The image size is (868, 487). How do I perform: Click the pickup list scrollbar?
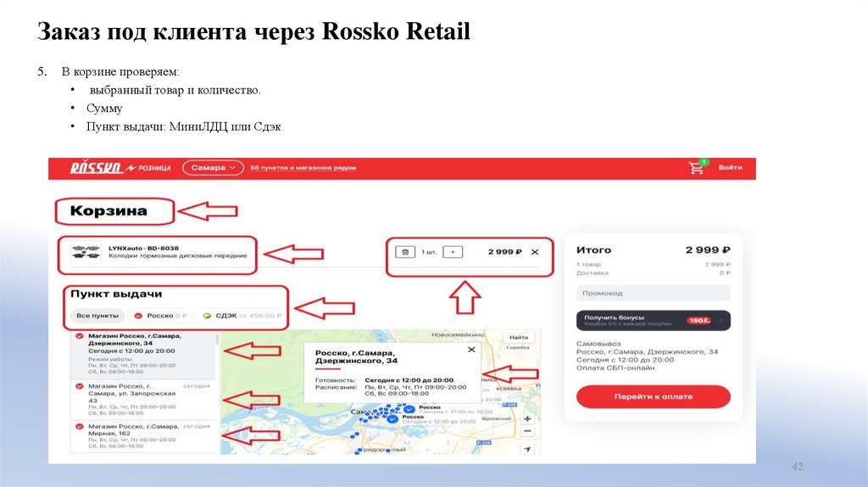217,339
